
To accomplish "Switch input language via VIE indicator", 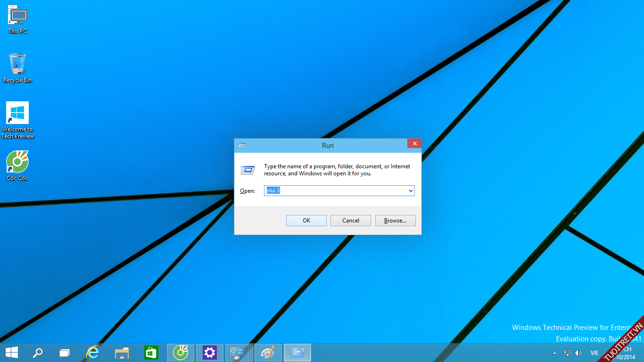I will point(594,353).
